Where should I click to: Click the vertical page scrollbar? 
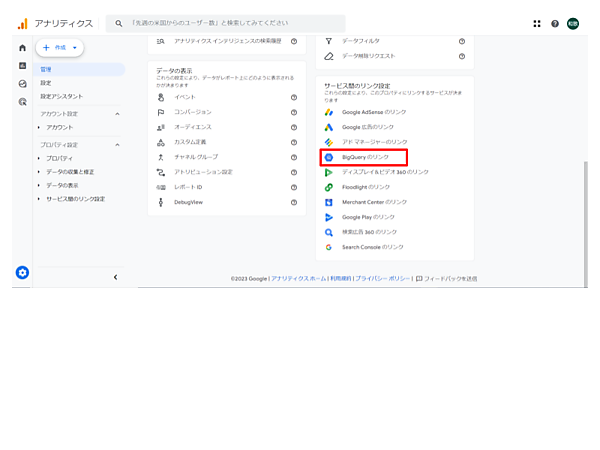click(x=585, y=224)
